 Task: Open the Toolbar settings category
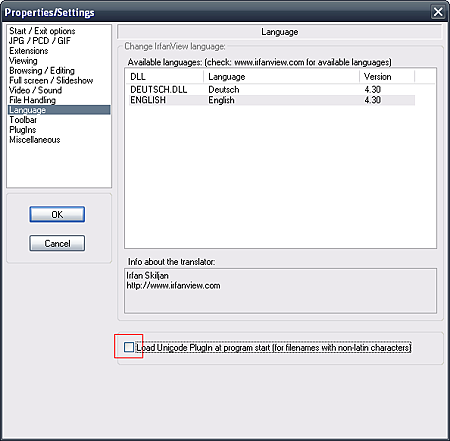(23, 120)
